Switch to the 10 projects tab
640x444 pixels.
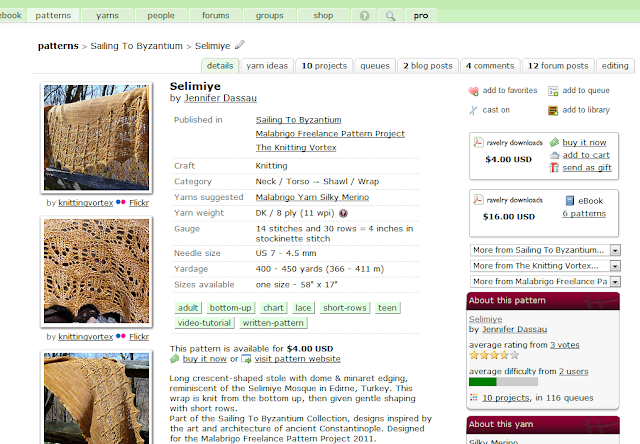pyautogui.click(x=324, y=66)
